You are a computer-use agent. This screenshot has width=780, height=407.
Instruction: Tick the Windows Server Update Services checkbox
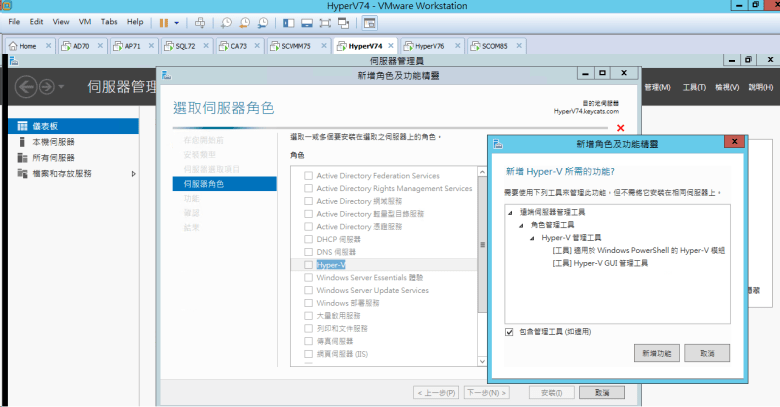tap(309, 291)
